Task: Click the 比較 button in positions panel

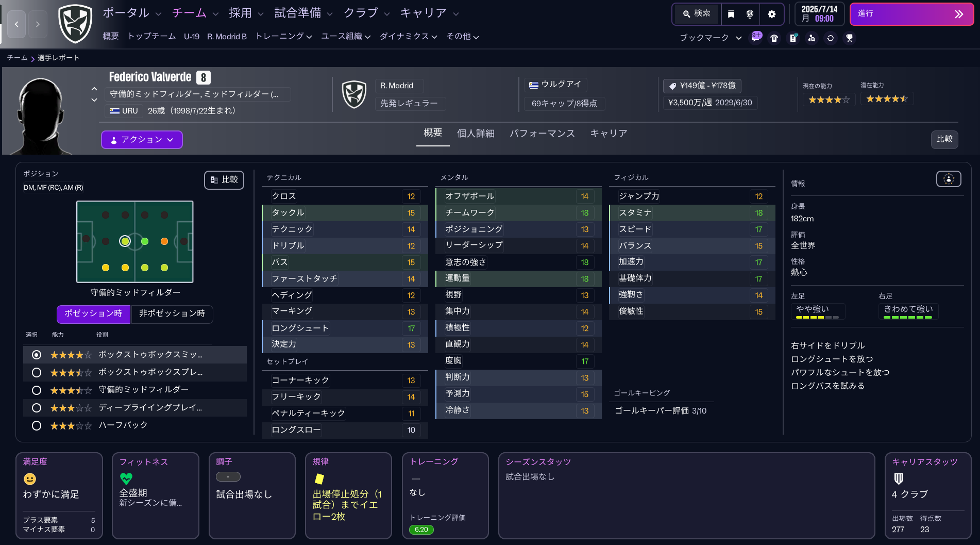Action: point(224,180)
